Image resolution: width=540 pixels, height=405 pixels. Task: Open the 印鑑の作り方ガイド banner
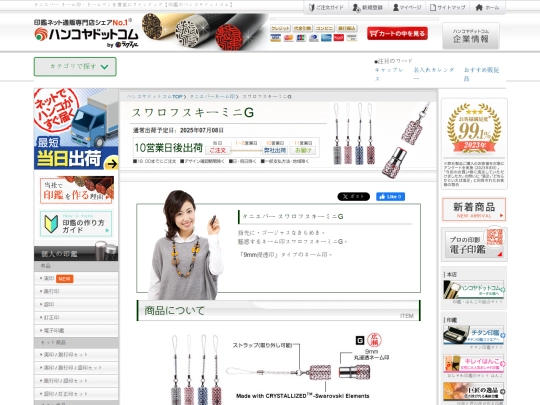[x=76, y=224]
